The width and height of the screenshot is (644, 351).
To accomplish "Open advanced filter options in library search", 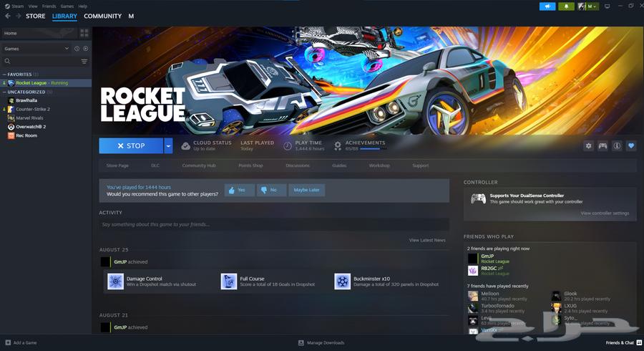I will (x=84, y=62).
